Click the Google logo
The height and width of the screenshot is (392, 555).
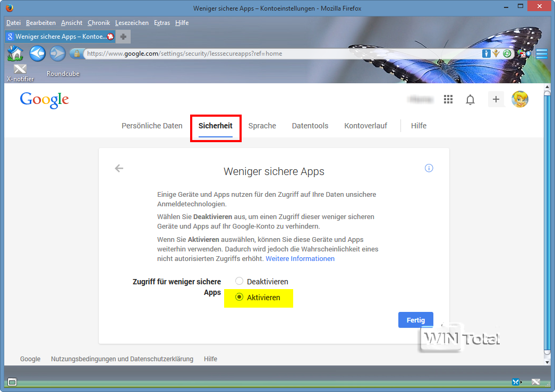click(44, 100)
